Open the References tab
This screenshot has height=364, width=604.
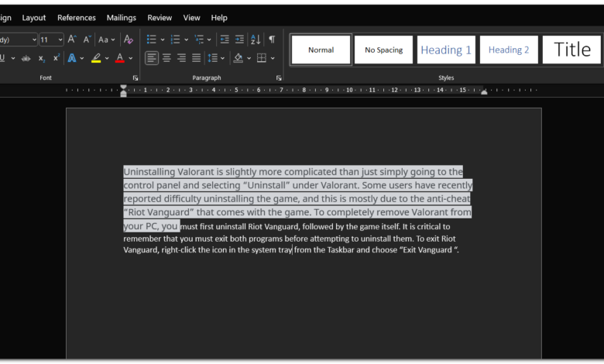(77, 18)
